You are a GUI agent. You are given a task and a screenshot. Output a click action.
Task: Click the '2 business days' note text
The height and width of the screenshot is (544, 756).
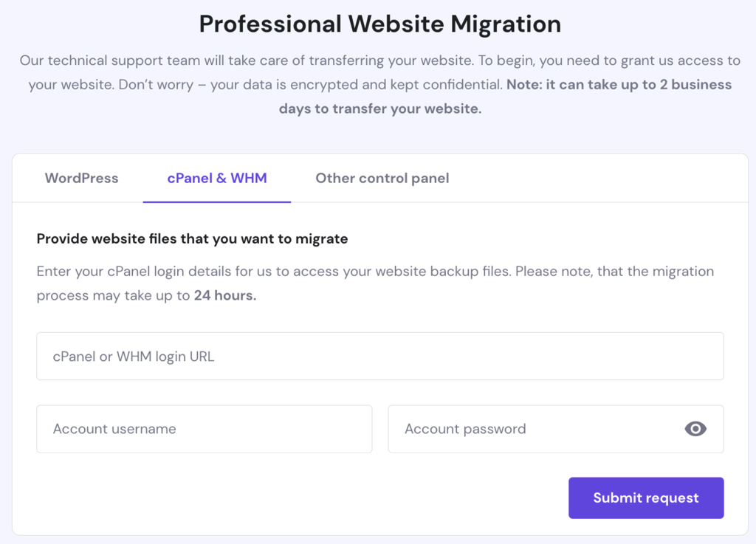tap(619, 85)
